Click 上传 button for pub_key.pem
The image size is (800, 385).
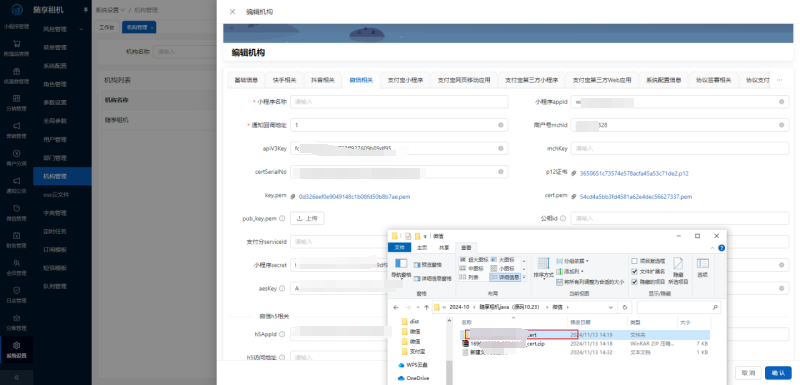click(x=307, y=218)
